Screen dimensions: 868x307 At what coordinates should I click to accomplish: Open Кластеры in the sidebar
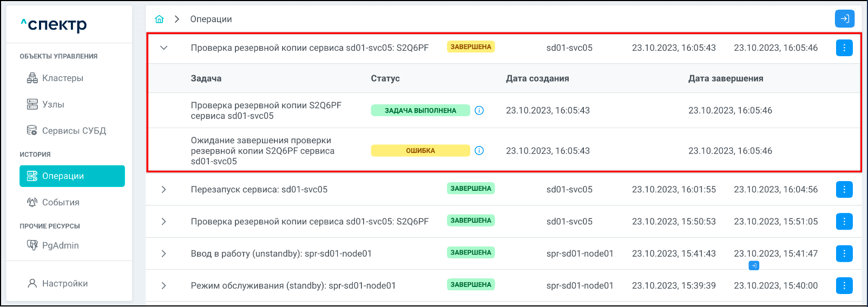point(62,78)
